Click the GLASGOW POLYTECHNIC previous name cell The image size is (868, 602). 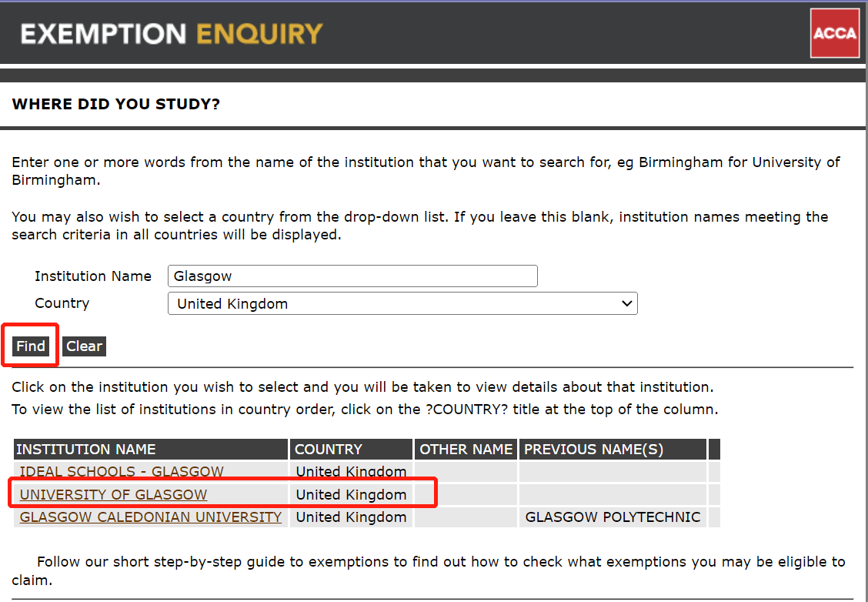(x=613, y=517)
